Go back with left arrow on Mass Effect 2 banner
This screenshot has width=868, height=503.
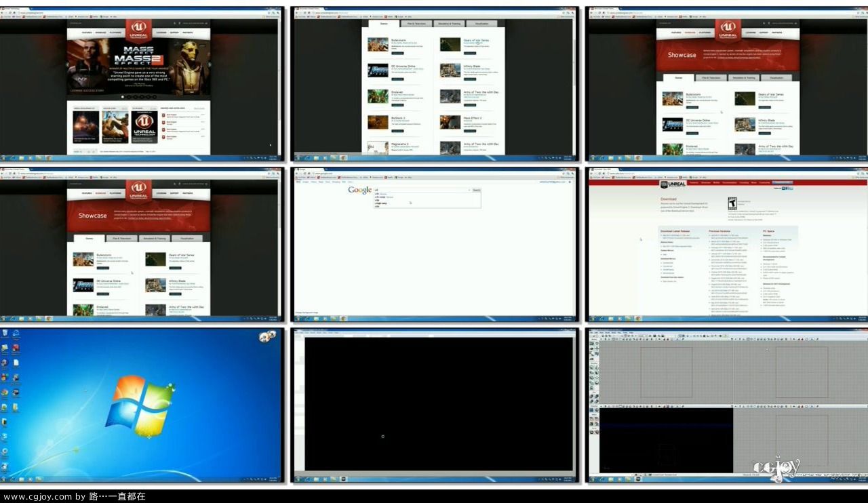[68, 66]
